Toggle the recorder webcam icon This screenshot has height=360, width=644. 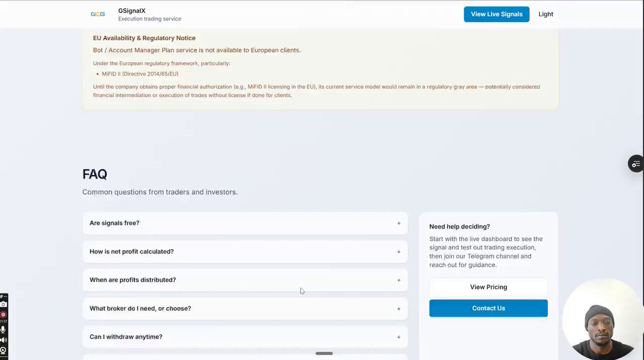tap(3, 350)
